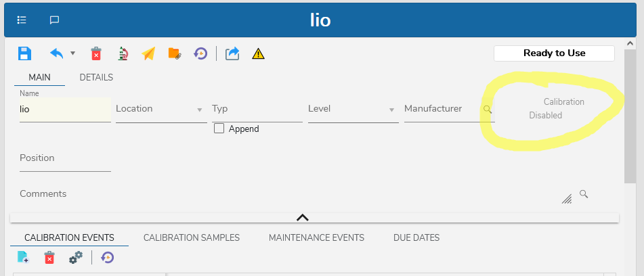Screen dimensions: 644x276
Task: Click the yellow paper plane send icon
Action: pos(149,53)
